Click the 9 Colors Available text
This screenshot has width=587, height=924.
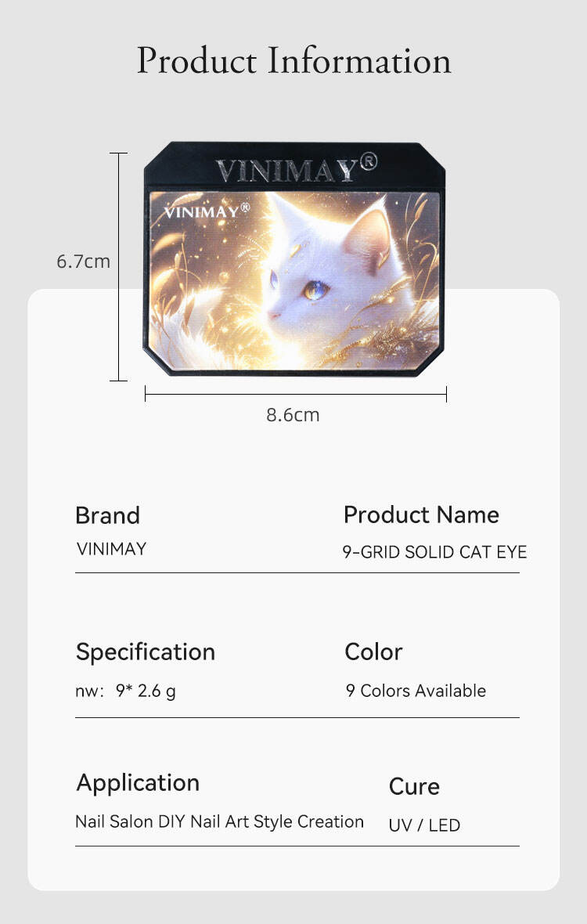[416, 691]
